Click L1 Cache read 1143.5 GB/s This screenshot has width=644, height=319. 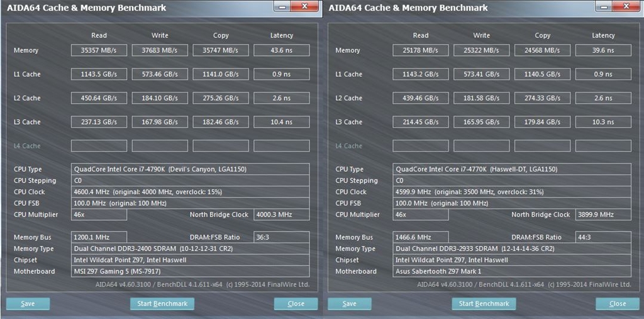click(99, 74)
